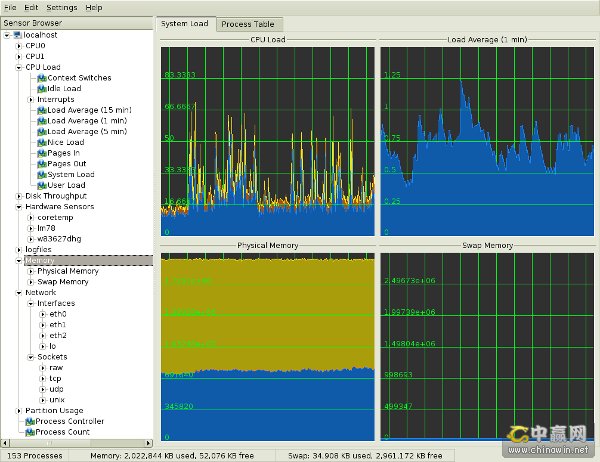Click the Swap Memory graph display
Viewport: 600px width, 462px height.
coord(487,347)
